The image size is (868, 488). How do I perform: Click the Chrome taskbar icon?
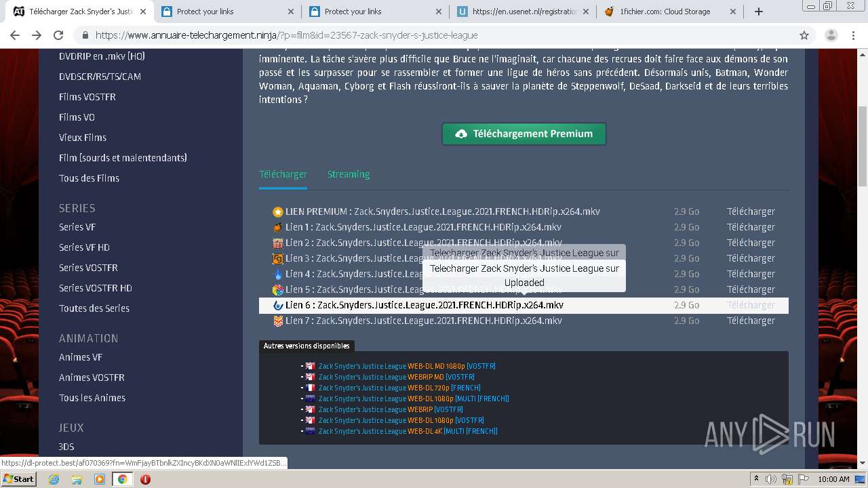tap(122, 479)
